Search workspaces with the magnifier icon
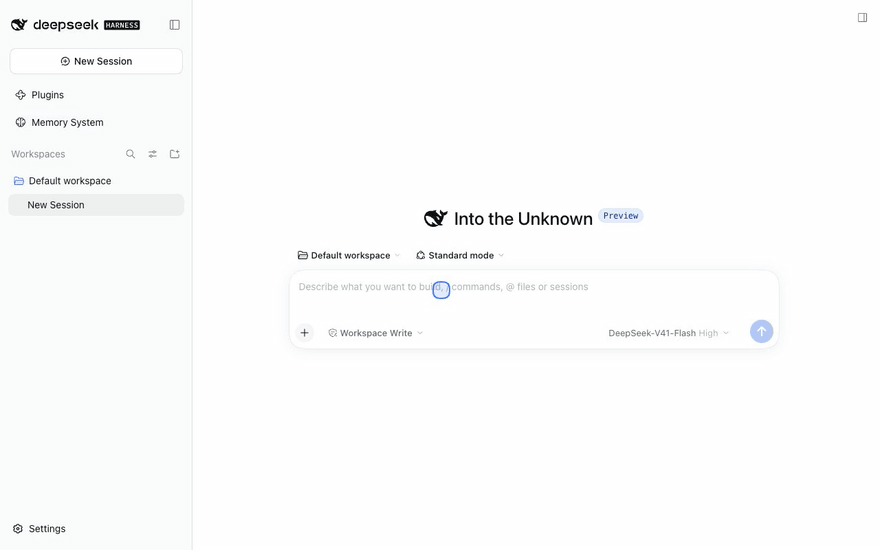 [x=130, y=154]
